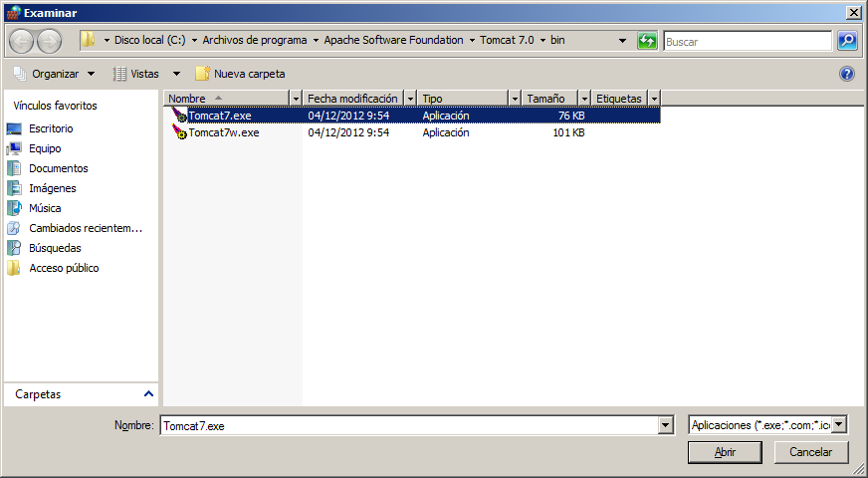The width and height of the screenshot is (868, 478).
Task: Open Búsquedas in the favorites sidebar
Action: click(55, 248)
